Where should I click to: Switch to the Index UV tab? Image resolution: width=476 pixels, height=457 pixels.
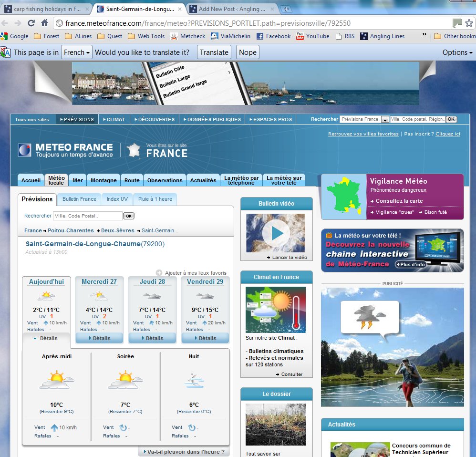[x=117, y=199]
